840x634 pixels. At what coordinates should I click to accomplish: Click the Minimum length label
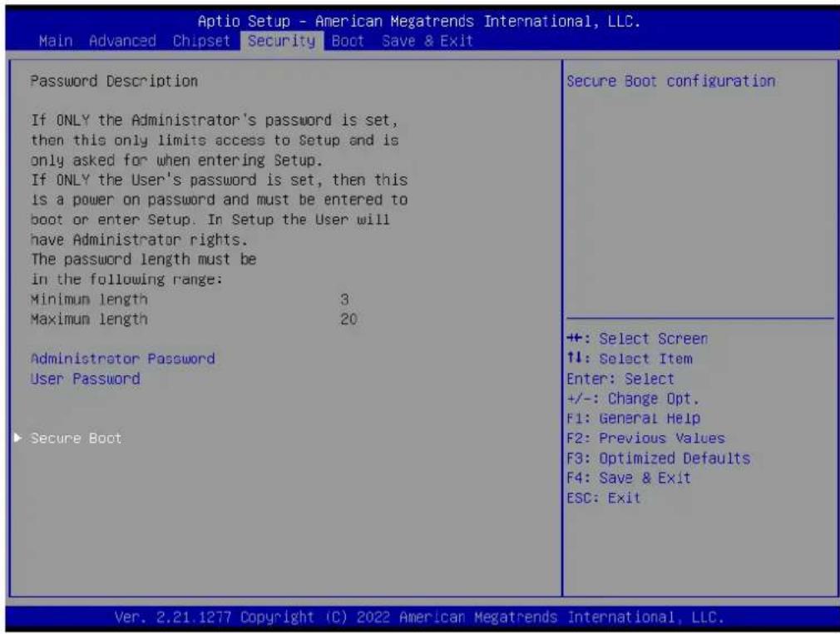click(89, 299)
